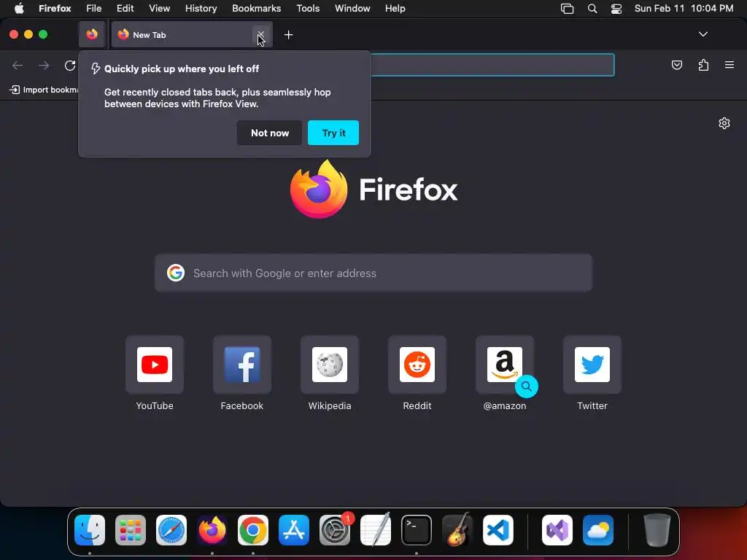The width and height of the screenshot is (747, 560).
Task: Dismiss popup with Not now
Action: click(x=270, y=133)
